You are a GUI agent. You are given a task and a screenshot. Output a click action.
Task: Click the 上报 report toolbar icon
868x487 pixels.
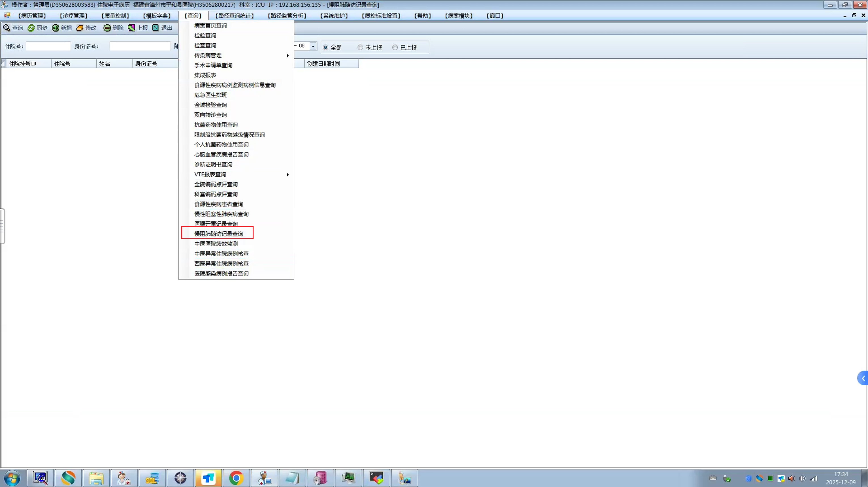coord(131,28)
